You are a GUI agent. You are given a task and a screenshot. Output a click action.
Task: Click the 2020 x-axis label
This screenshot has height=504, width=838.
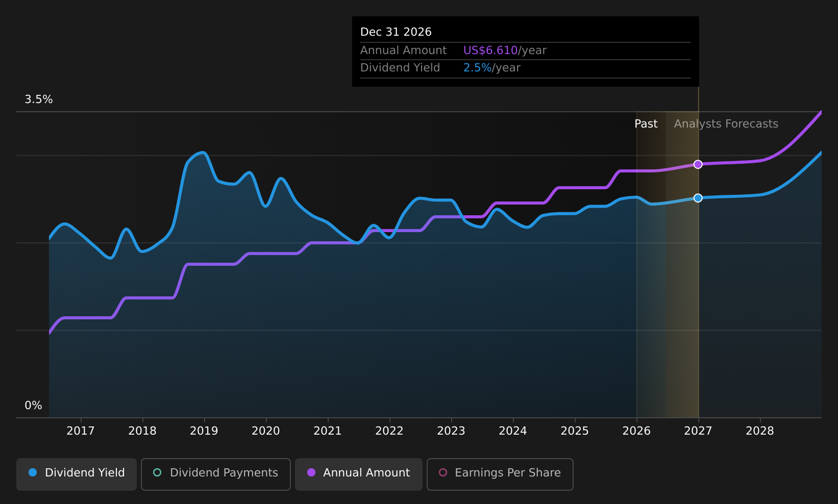pyautogui.click(x=266, y=431)
